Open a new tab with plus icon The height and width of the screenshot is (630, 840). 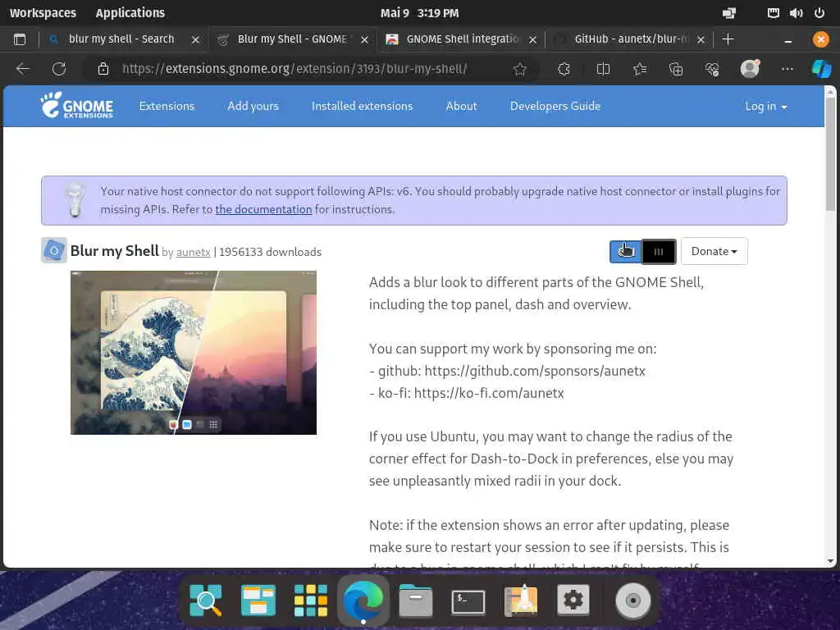point(728,39)
